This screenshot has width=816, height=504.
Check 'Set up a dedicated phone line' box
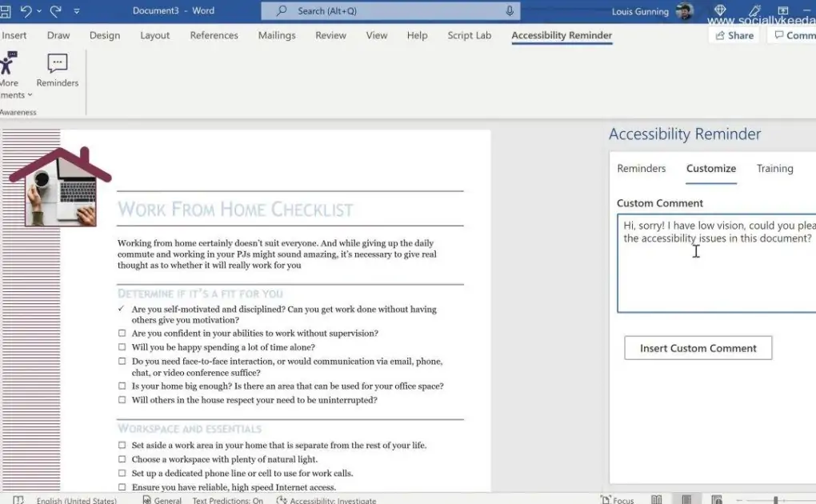(122, 474)
